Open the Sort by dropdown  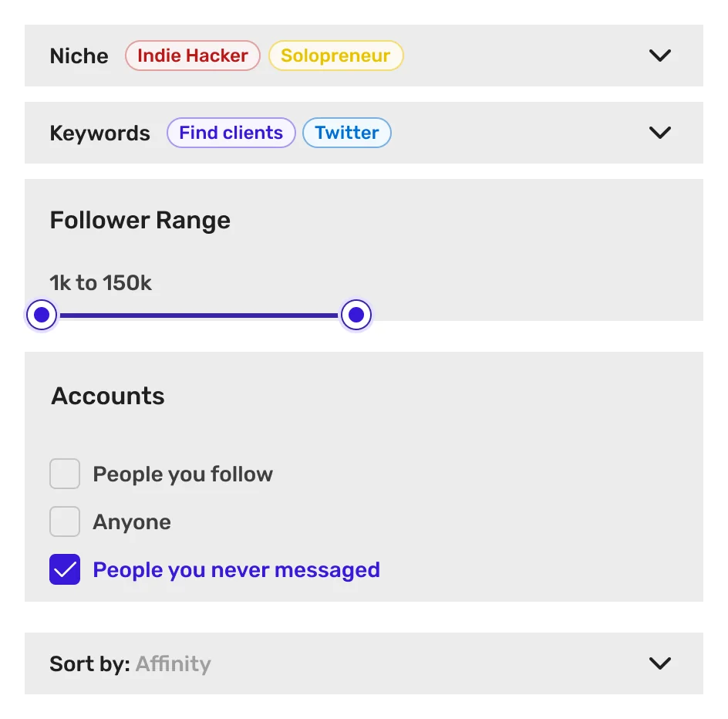pyautogui.click(x=659, y=663)
